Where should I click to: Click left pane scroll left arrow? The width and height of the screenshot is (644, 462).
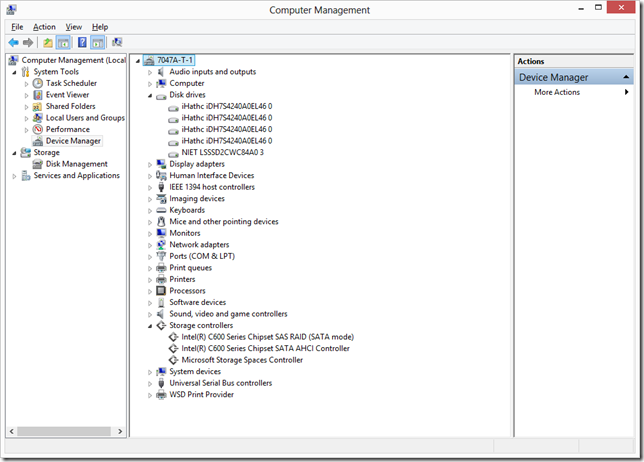[12, 431]
